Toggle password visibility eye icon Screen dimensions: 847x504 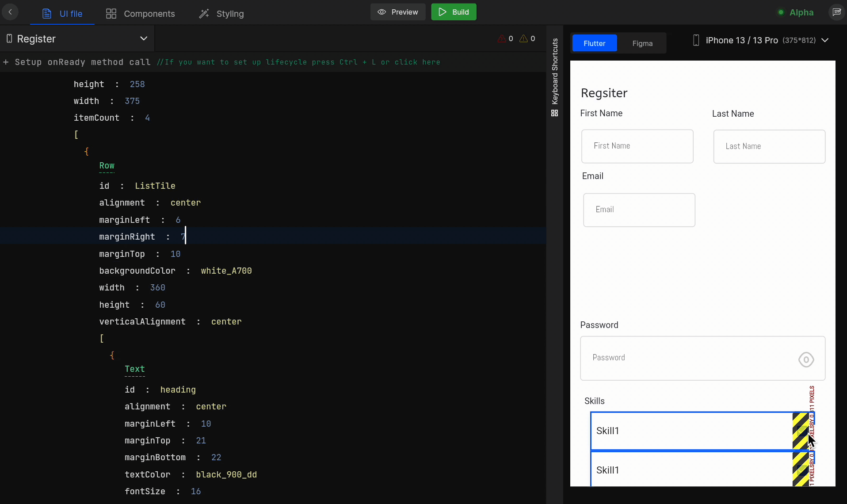806,359
